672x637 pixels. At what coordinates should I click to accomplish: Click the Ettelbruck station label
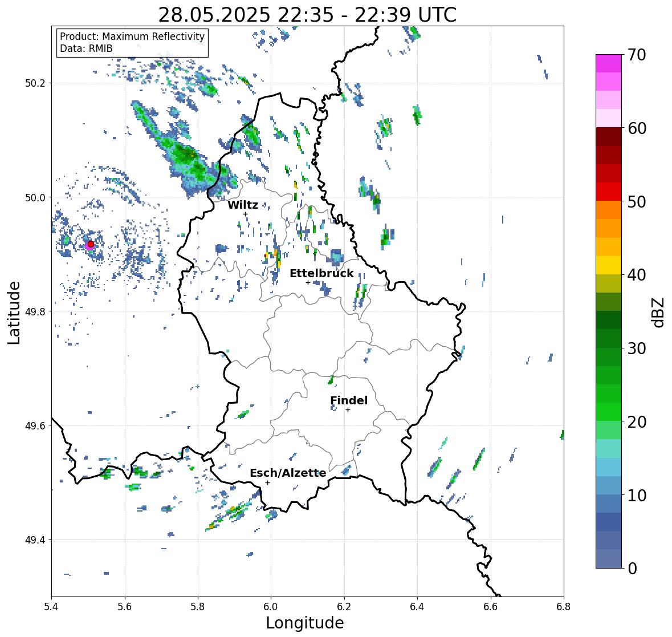point(322,273)
